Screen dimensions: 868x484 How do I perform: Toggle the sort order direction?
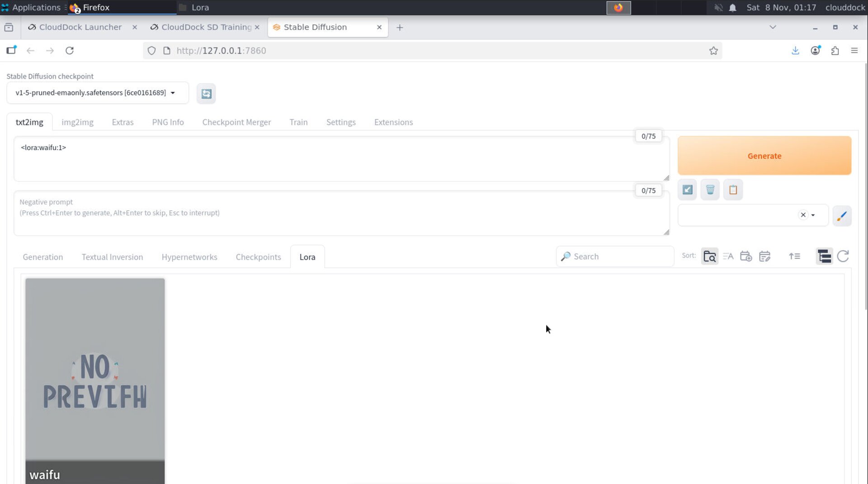794,256
